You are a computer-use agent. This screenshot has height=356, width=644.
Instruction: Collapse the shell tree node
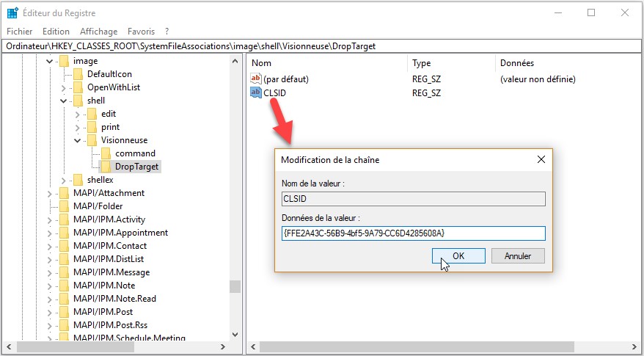click(64, 101)
